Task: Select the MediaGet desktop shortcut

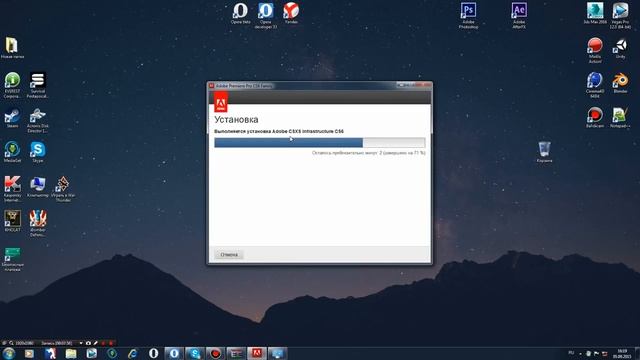Action: pos(12,152)
